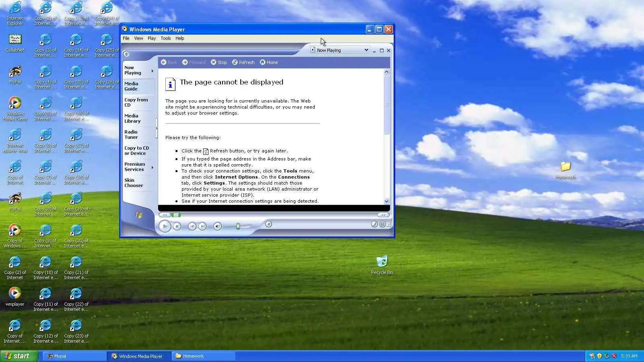Screen dimensions: 644x362
Task: Switch to the Radio Tuner tab
Action: (x=139, y=135)
